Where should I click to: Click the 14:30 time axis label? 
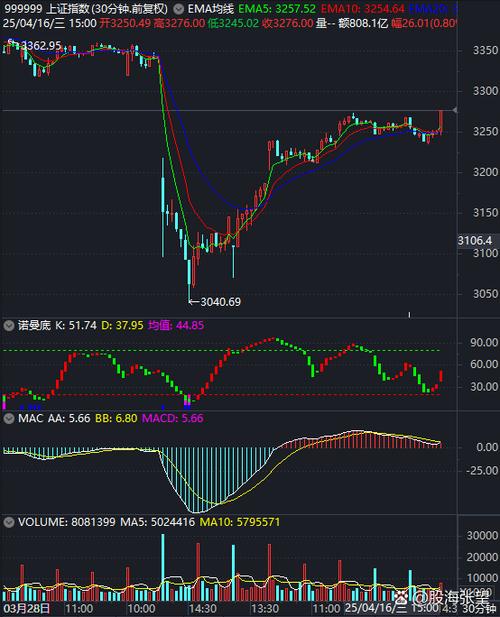point(203,608)
